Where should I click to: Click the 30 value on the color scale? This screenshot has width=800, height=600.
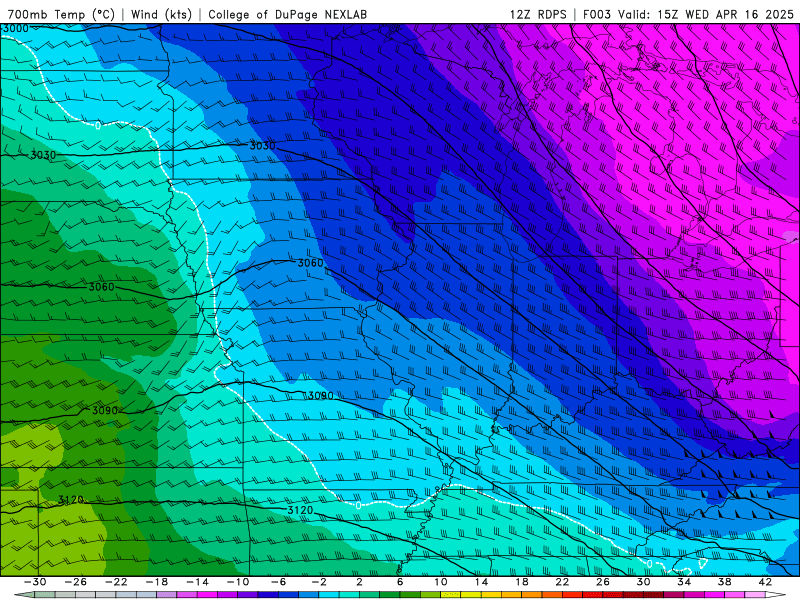(643, 582)
